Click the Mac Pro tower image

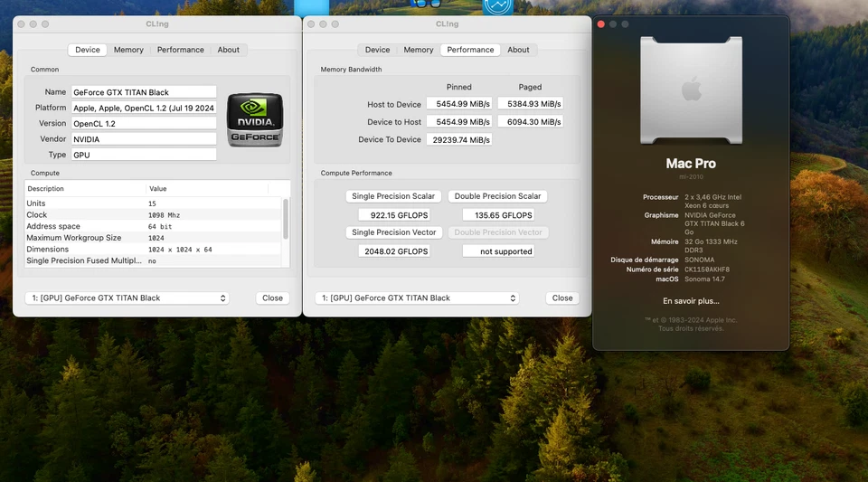[x=691, y=90]
